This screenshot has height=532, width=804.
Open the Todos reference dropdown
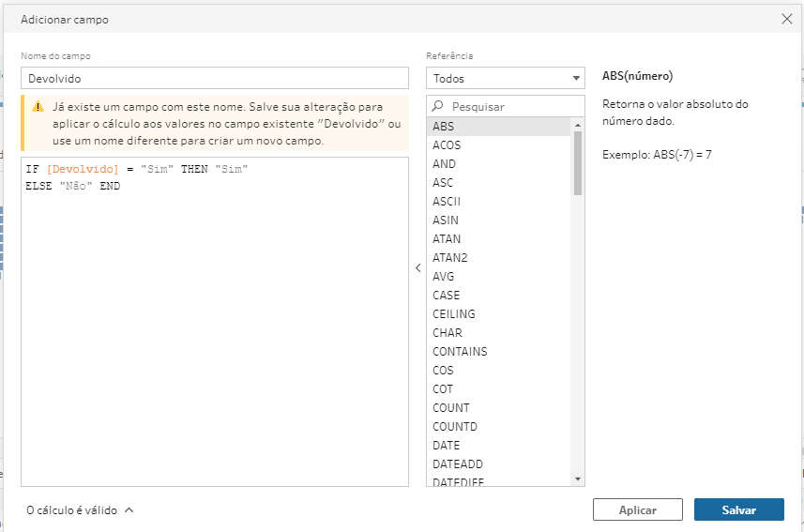(505, 79)
